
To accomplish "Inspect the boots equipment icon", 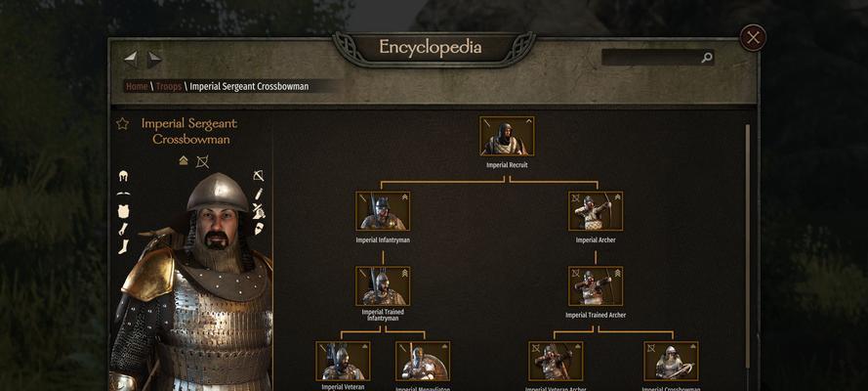I will 123,246.
